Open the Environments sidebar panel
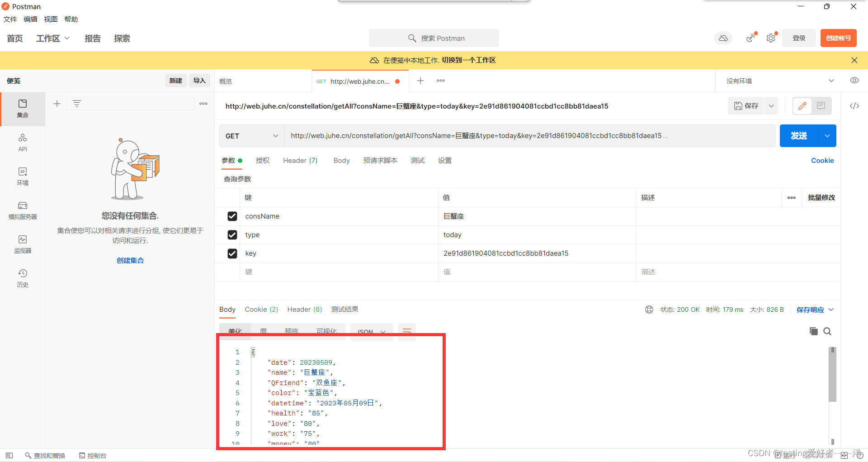 click(x=23, y=176)
